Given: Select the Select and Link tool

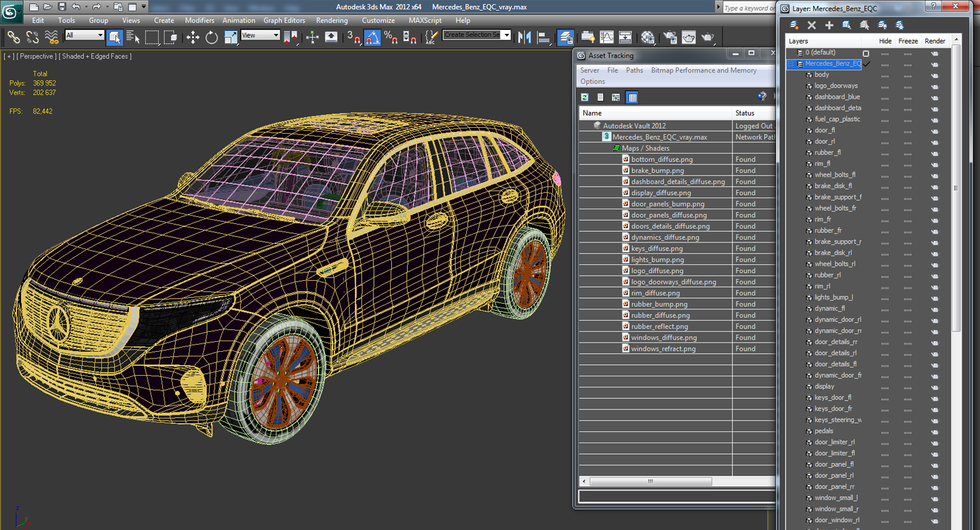Looking at the screenshot, I should (x=13, y=37).
